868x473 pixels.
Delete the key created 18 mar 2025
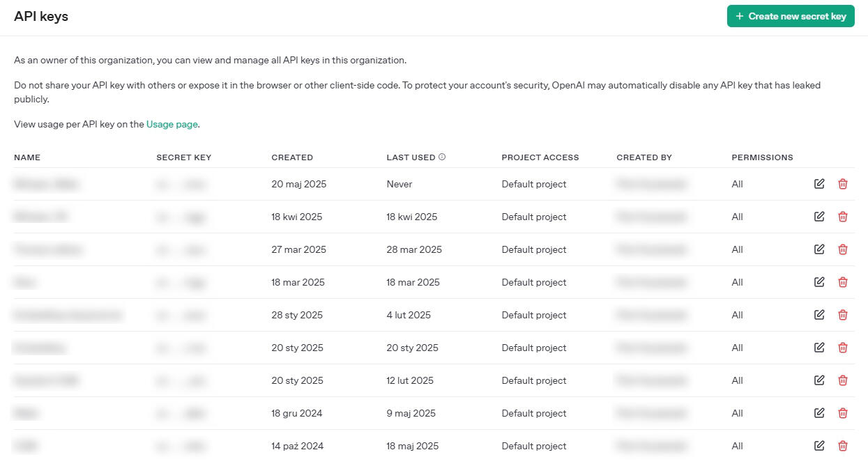843,282
